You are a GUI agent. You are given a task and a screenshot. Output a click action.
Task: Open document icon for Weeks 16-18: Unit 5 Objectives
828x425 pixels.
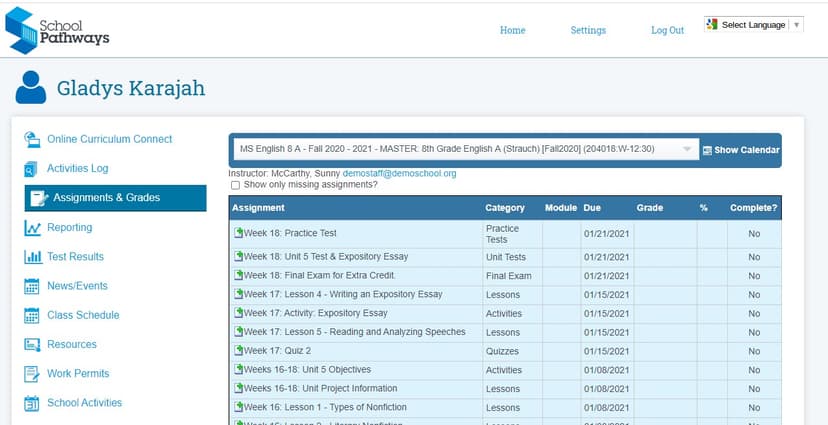238,369
